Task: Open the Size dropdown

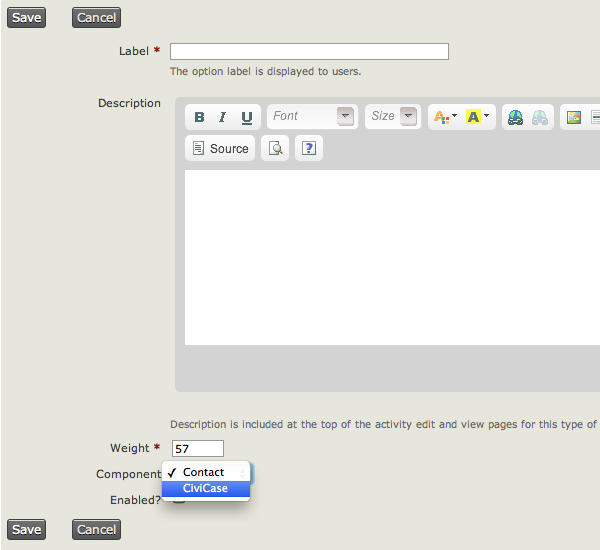Action: click(x=392, y=117)
